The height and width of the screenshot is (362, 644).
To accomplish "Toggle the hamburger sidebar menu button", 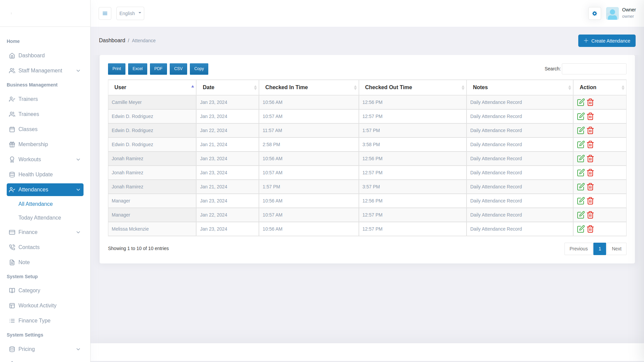I will (x=105, y=13).
